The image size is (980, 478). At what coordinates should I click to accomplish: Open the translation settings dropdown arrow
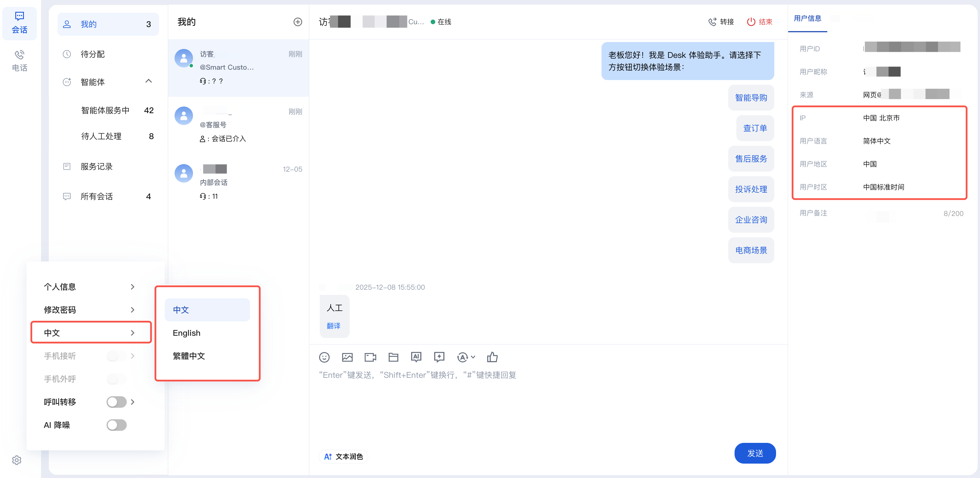473,357
